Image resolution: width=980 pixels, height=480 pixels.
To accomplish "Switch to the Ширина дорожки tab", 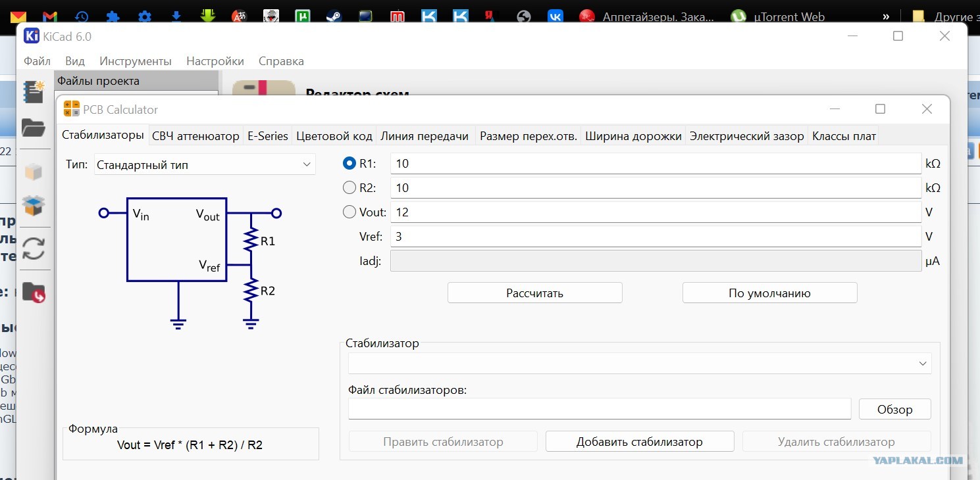I will click(633, 136).
